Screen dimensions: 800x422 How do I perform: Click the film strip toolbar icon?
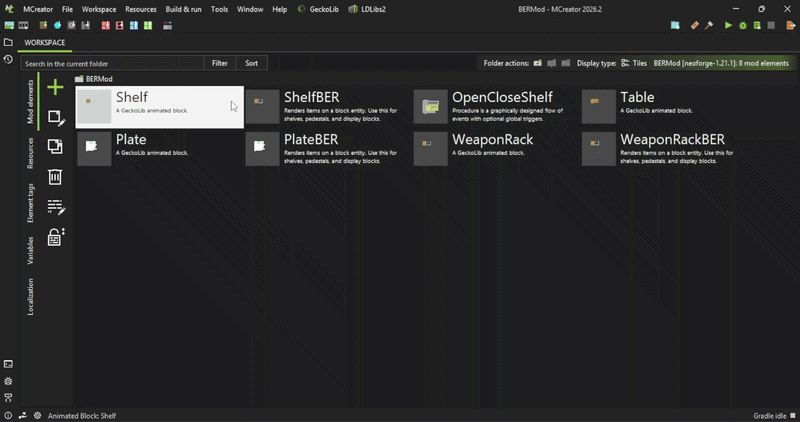coord(23,26)
